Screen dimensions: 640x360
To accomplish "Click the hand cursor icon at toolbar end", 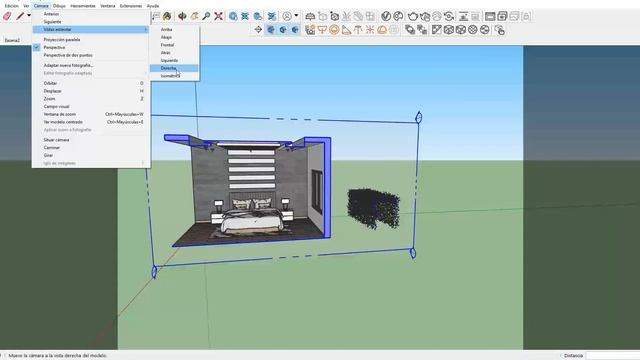I will click(500, 30).
